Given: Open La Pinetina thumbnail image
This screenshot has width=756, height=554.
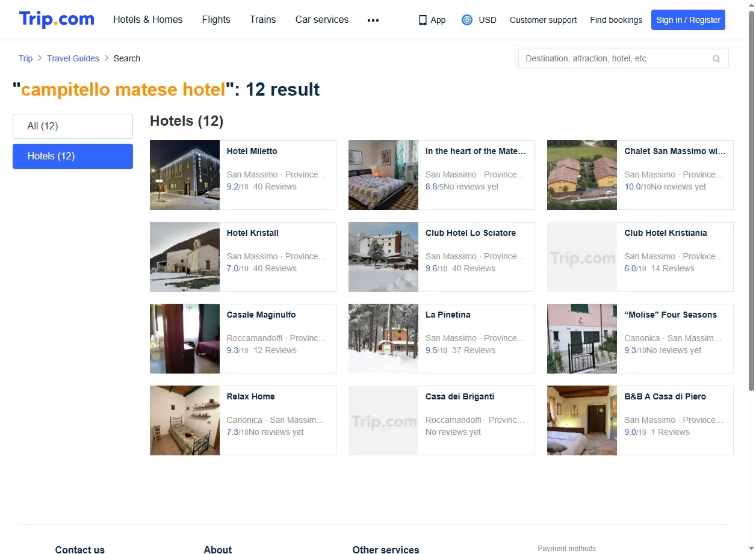Looking at the screenshot, I should [383, 339].
